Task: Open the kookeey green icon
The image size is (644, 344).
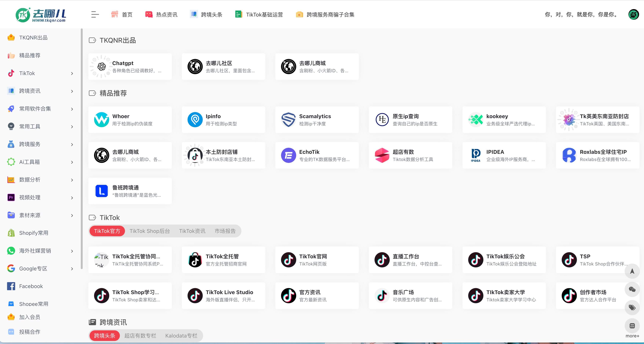Action: [x=475, y=119]
